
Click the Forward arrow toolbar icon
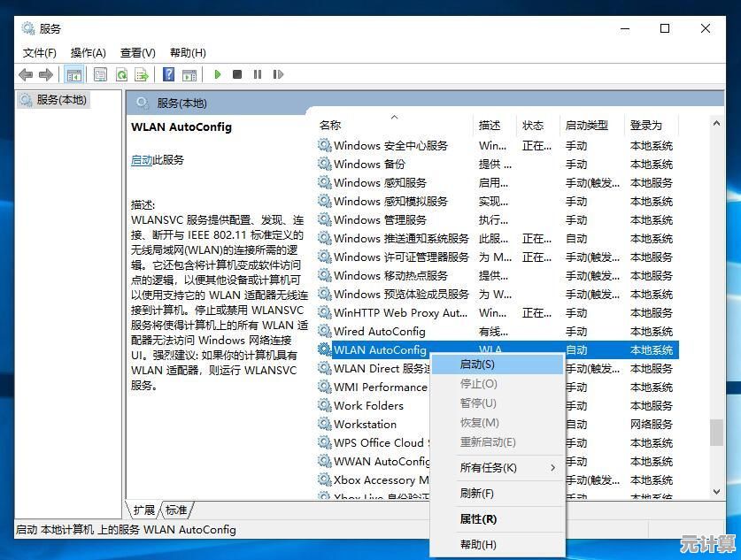pyautogui.click(x=46, y=74)
